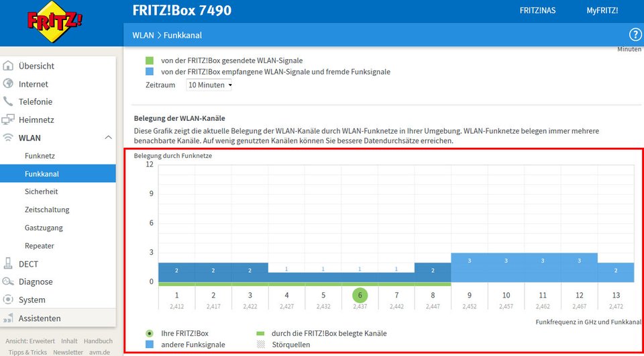Open the Internet menu entry
644x356 pixels.
tap(34, 84)
